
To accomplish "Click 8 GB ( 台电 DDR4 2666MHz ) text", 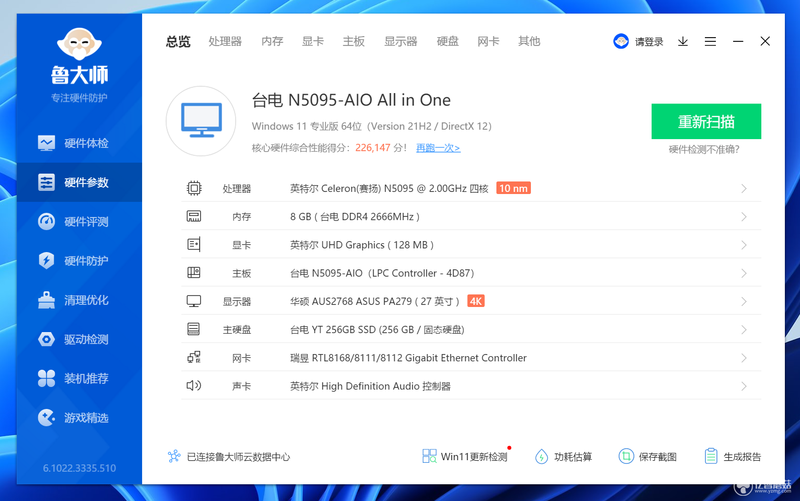I will coord(355,217).
